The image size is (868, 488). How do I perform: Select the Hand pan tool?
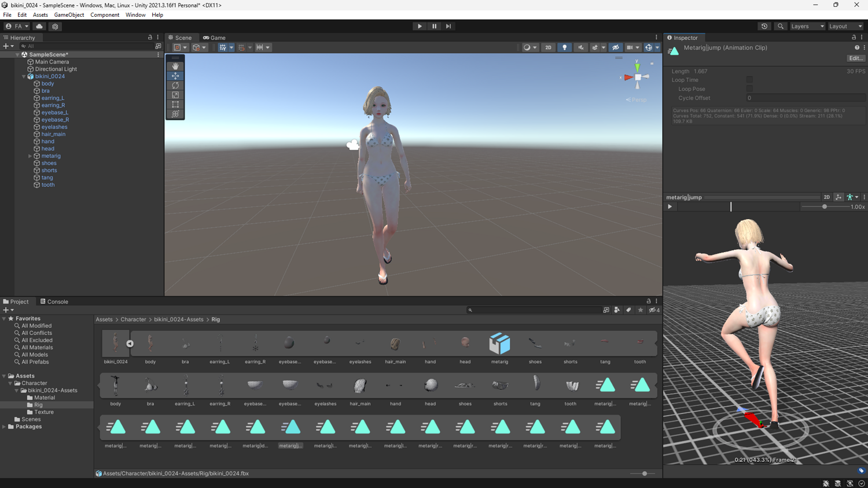point(175,66)
